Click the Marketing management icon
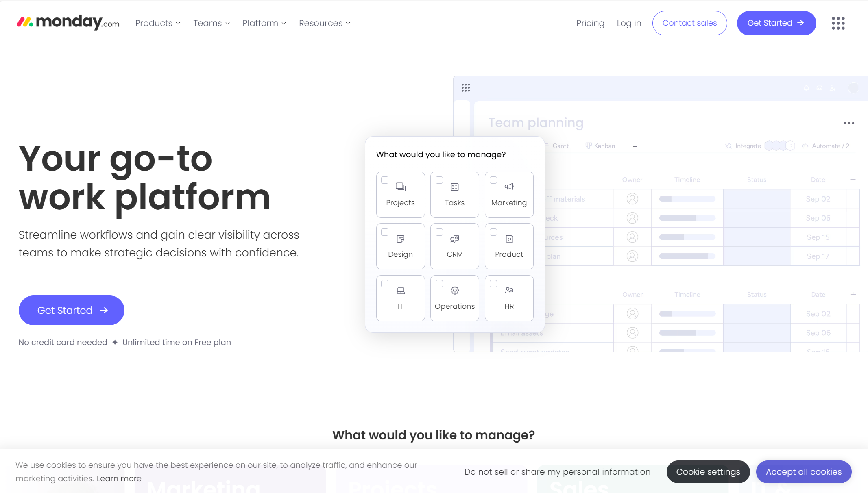This screenshot has height=493, width=868. pyautogui.click(x=509, y=187)
